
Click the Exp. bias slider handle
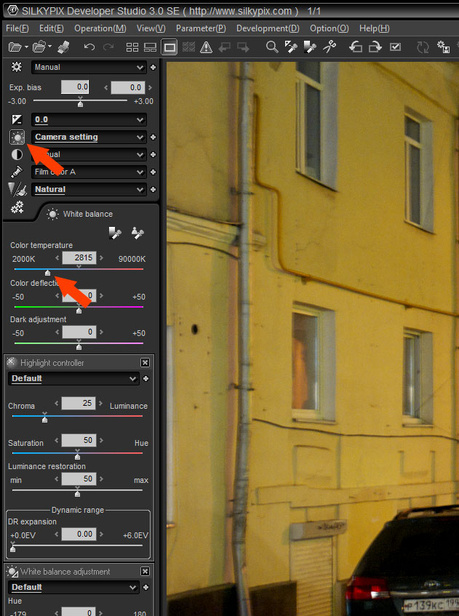pyautogui.click(x=81, y=104)
